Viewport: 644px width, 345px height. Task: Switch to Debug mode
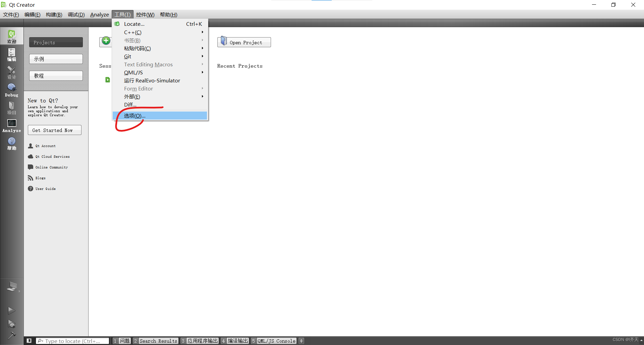click(x=12, y=90)
